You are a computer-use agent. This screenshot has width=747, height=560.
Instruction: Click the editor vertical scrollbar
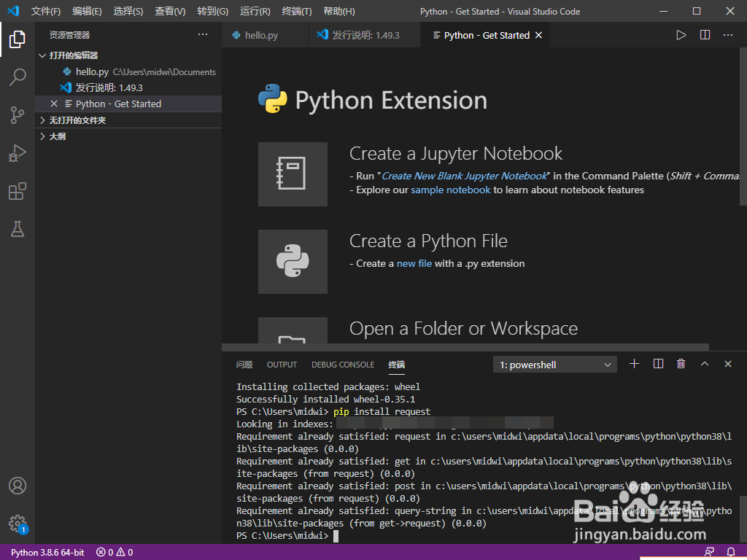click(743, 126)
